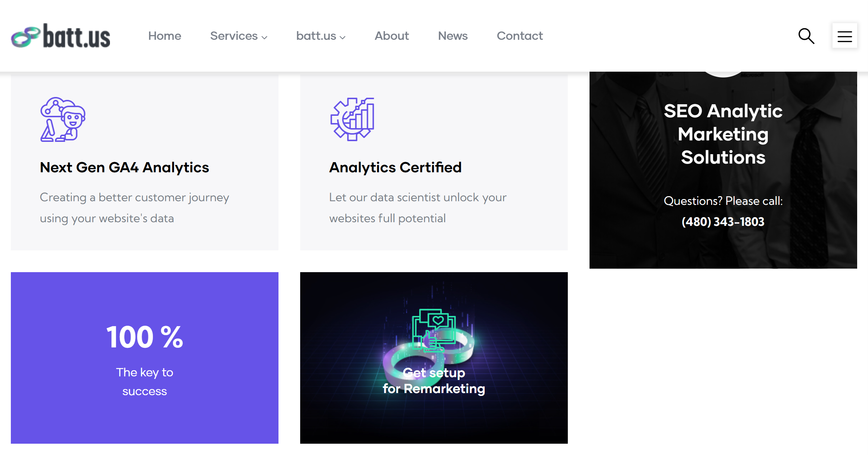Open the Services menu label
This screenshot has height=456, width=868.
coord(234,36)
